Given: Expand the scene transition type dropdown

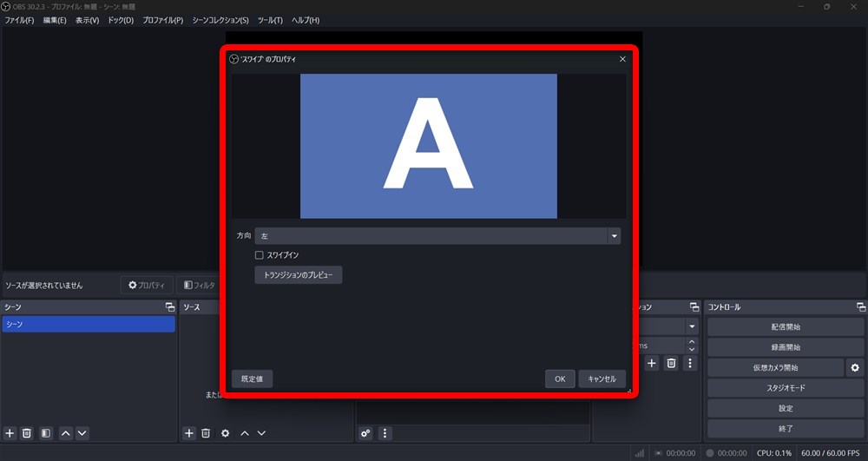Looking at the screenshot, I should tap(691, 326).
